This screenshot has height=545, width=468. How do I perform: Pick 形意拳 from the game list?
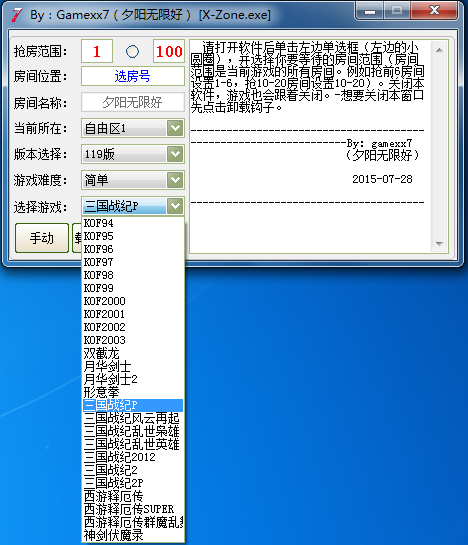tap(133, 392)
